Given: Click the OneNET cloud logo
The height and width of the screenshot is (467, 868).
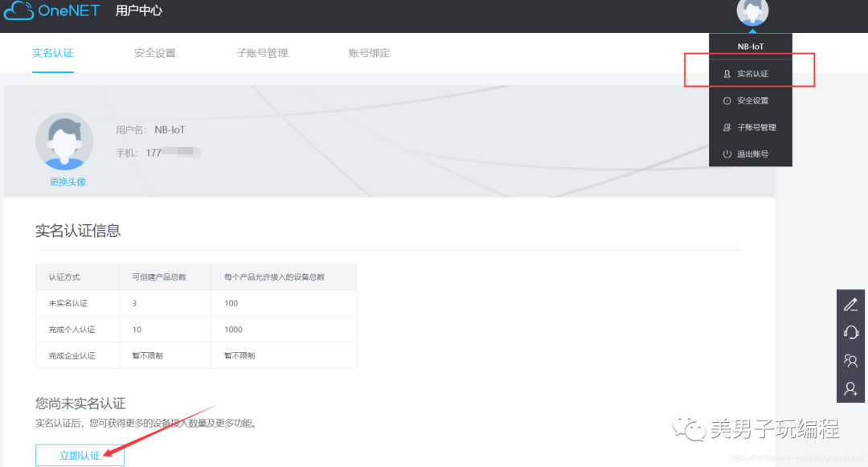Looking at the screenshot, I should [51, 10].
